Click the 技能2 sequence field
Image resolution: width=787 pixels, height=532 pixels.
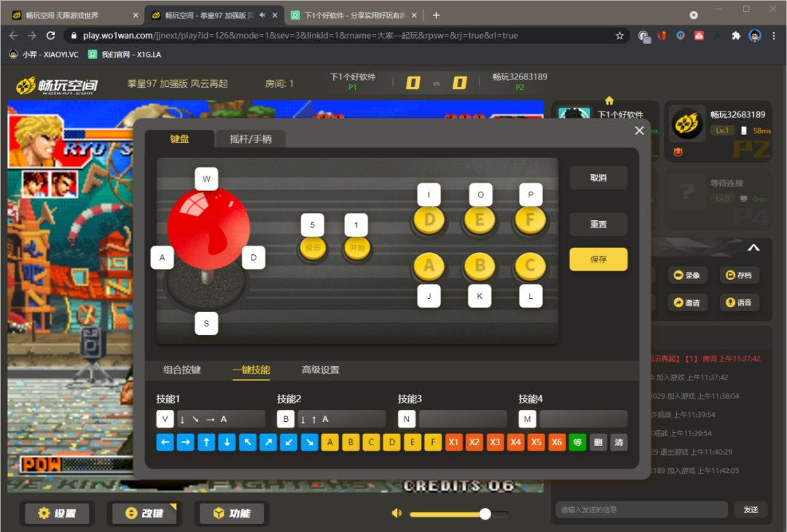point(341,419)
